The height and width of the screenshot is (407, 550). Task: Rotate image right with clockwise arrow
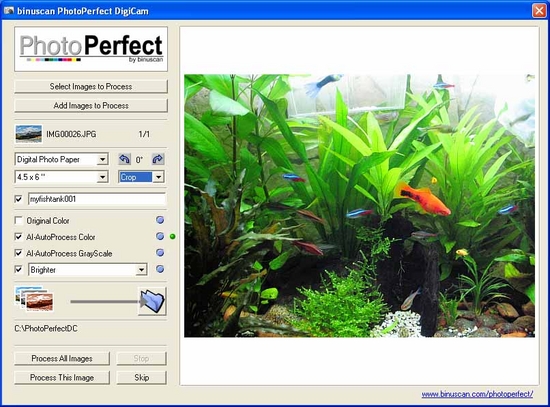(x=158, y=159)
